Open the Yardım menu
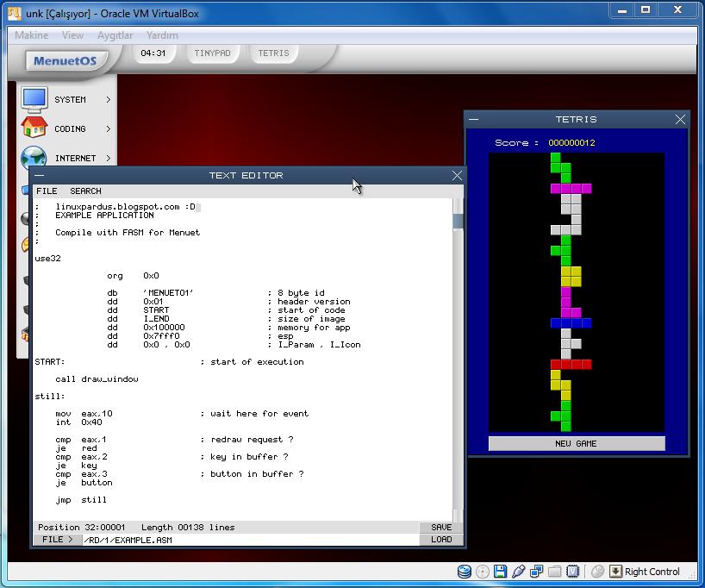 click(162, 35)
